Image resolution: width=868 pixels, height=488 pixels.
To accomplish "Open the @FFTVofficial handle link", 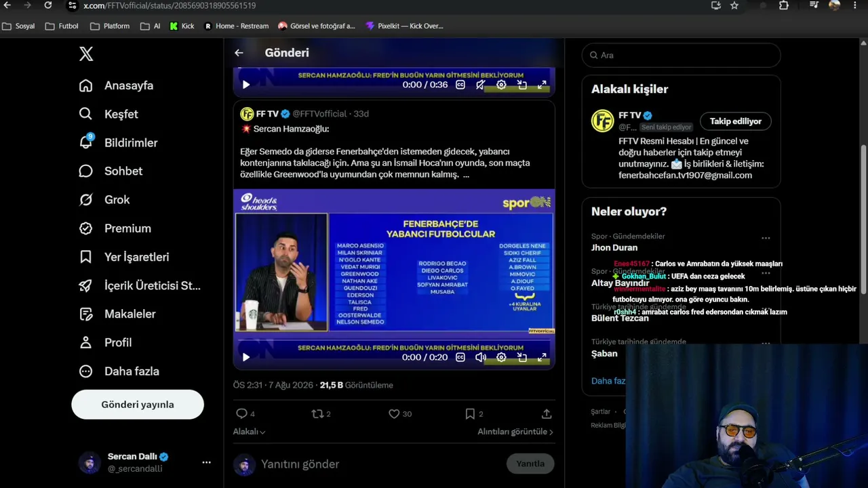I will [x=319, y=114].
